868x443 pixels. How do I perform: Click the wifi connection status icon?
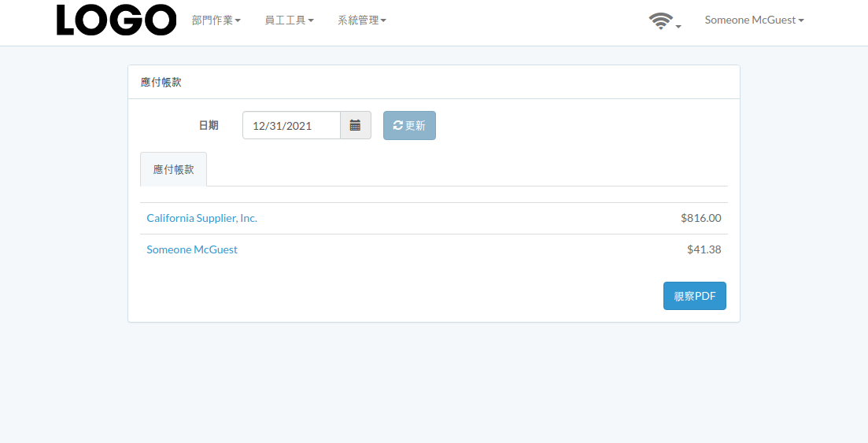pyautogui.click(x=661, y=21)
